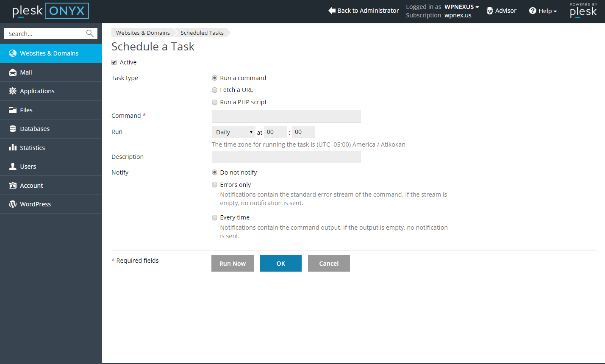The width and height of the screenshot is (605, 364).
Task: Select the Errors only radio
Action: tap(214, 185)
